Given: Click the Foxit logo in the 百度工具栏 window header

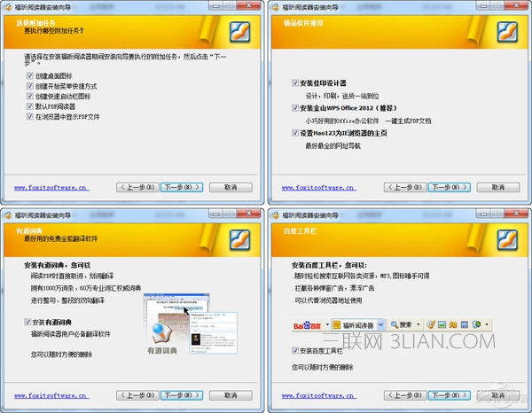Looking at the screenshot, I should [507, 240].
